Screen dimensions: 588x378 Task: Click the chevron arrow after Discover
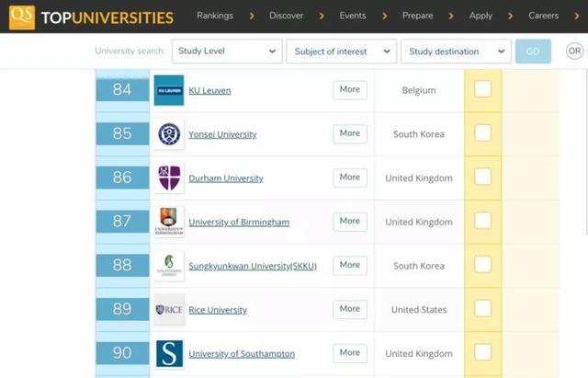pos(322,16)
